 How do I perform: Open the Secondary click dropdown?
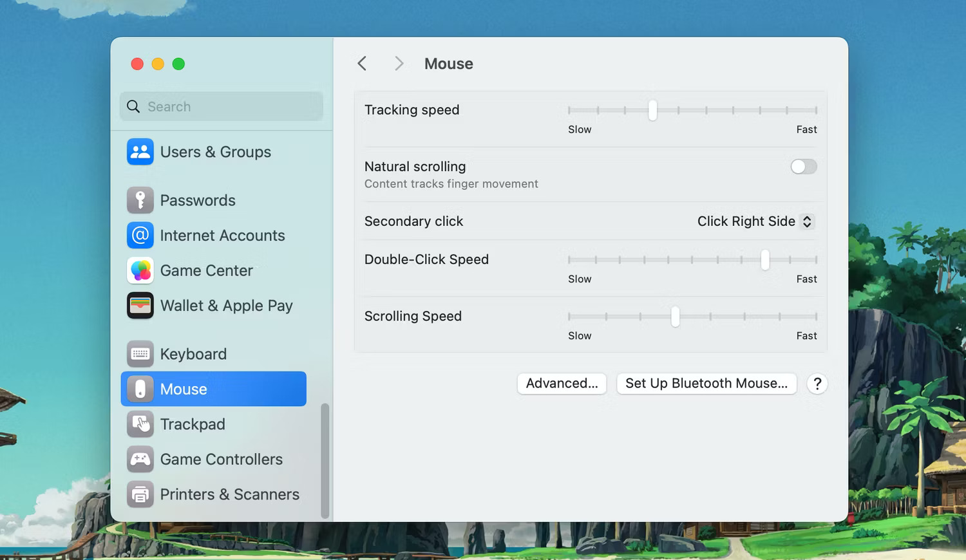click(754, 221)
